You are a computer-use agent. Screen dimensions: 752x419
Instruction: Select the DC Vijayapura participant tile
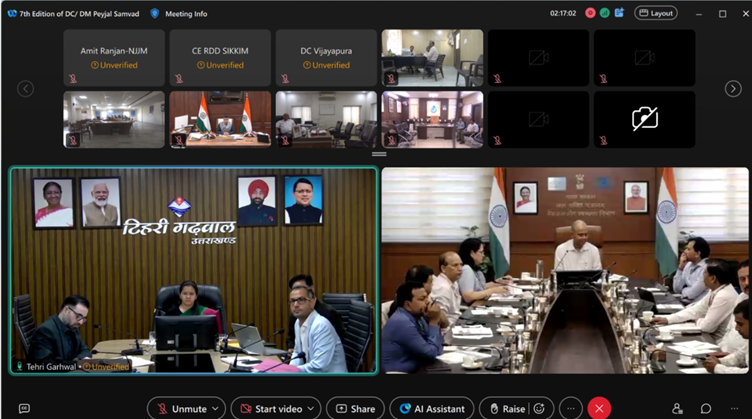326,58
